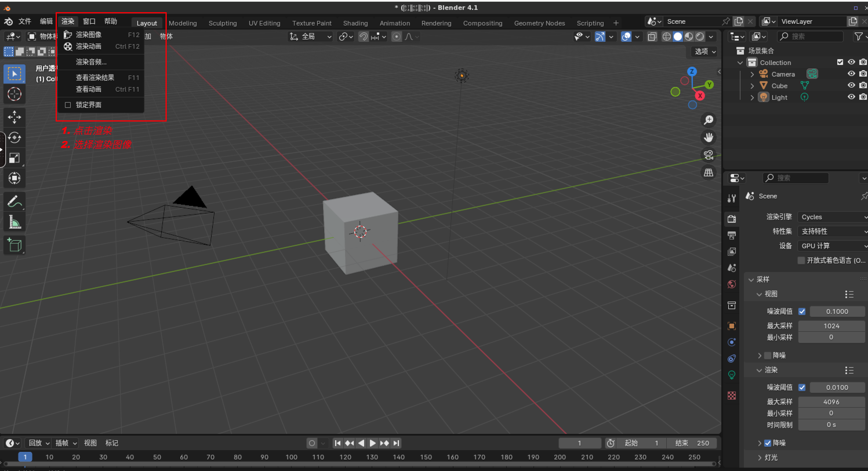Click the pan view hand icon

coord(708,137)
